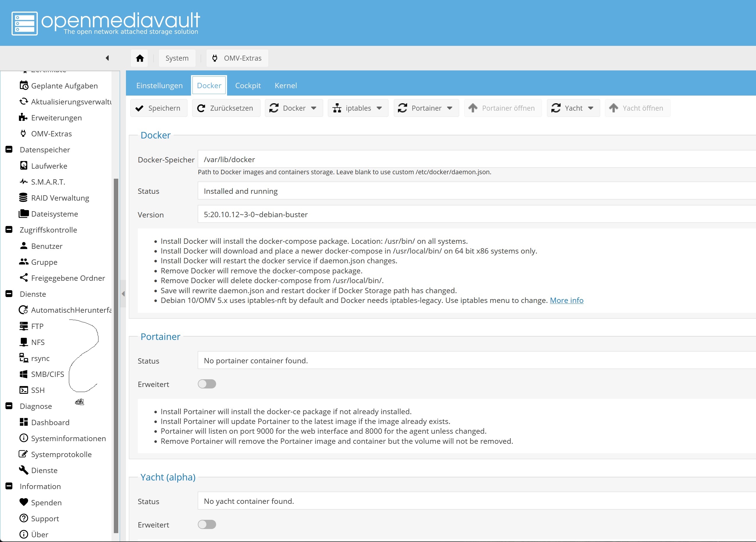This screenshot has height=542, width=756.
Task: Click the Yacht Status field
Action: click(x=477, y=501)
